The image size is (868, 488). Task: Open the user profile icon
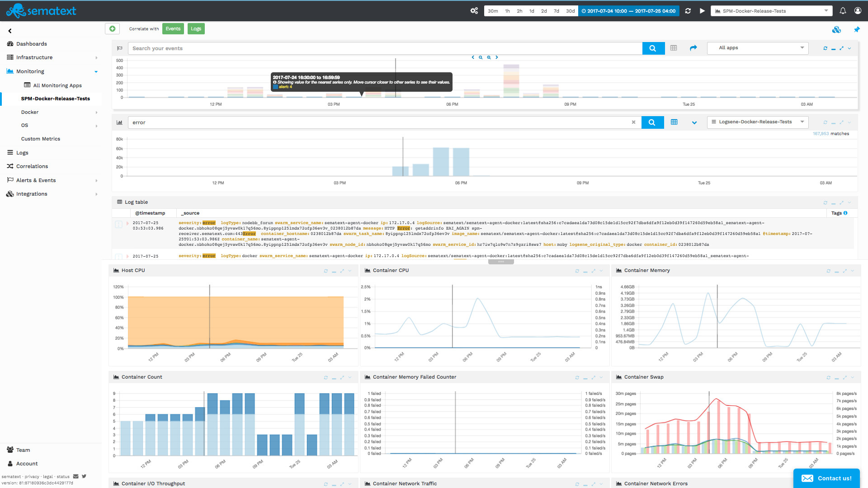point(858,11)
